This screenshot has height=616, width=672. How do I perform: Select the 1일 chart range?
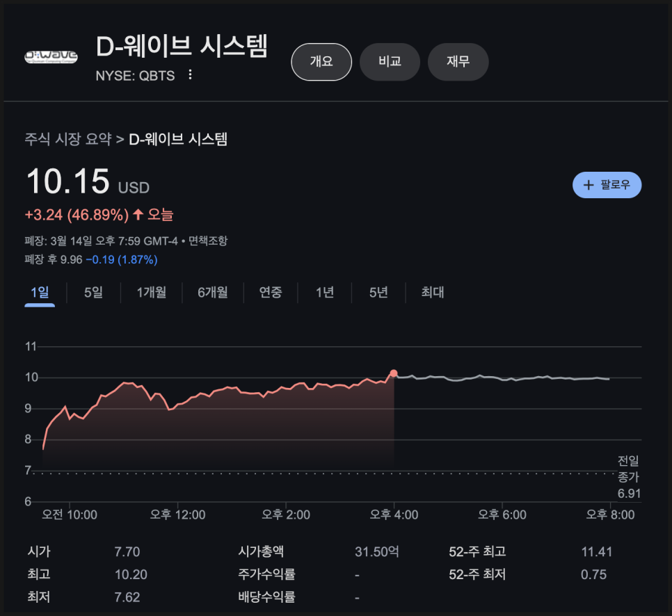40,293
